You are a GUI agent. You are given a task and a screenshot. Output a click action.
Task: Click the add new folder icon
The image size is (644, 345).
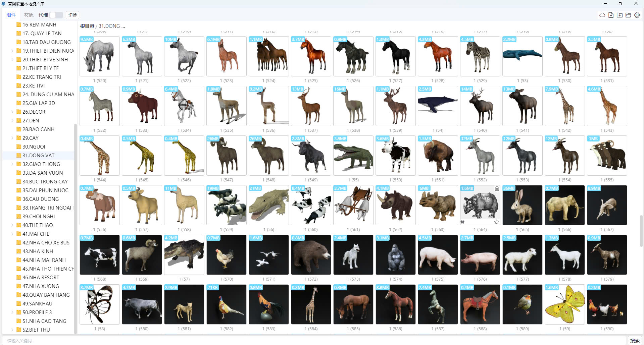pyautogui.click(x=620, y=15)
